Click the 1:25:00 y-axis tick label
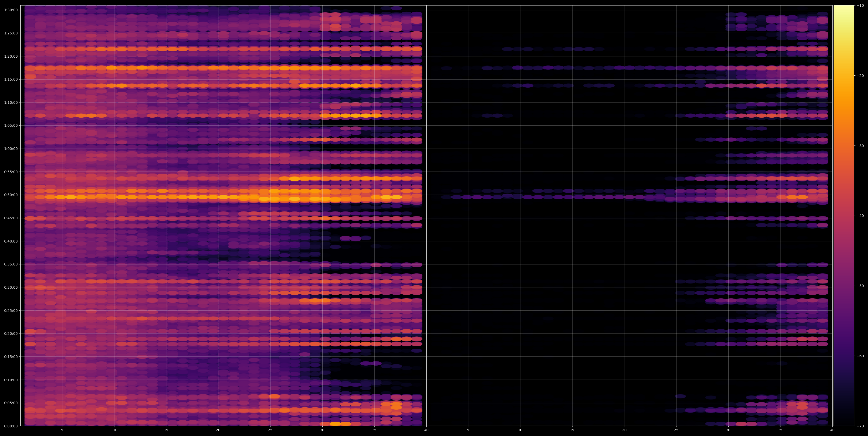The image size is (868, 436). 11,33
